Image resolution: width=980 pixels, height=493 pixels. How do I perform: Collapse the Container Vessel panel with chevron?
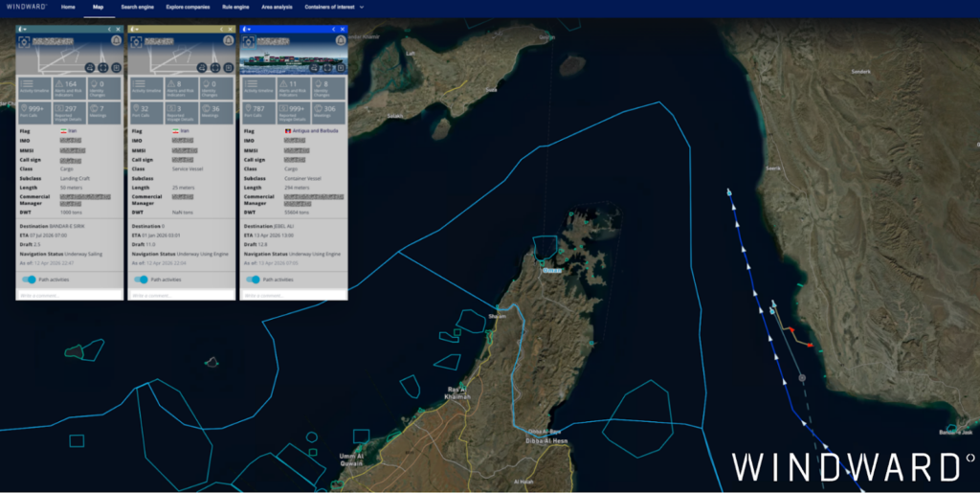(x=334, y=29)
